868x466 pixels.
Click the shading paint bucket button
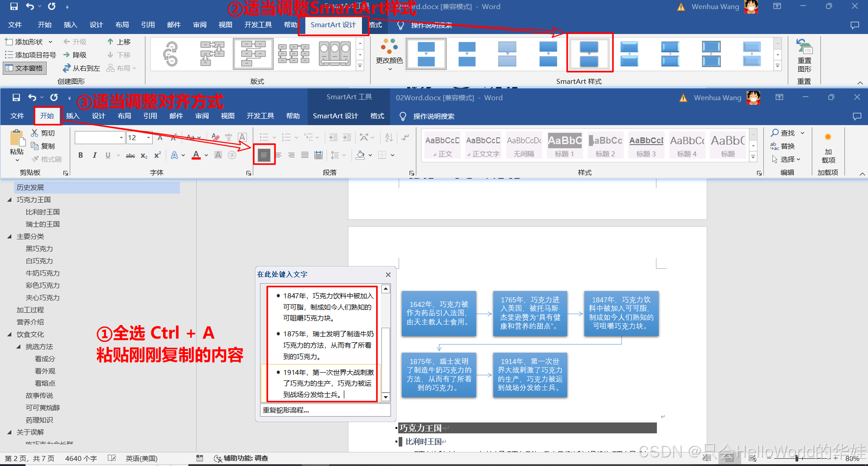click(361, 155)
